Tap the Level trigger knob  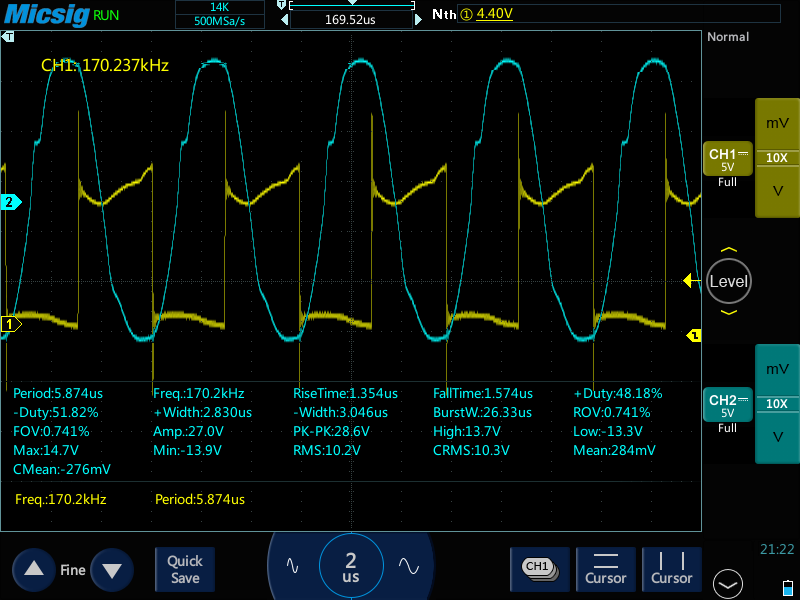[729, 281]
